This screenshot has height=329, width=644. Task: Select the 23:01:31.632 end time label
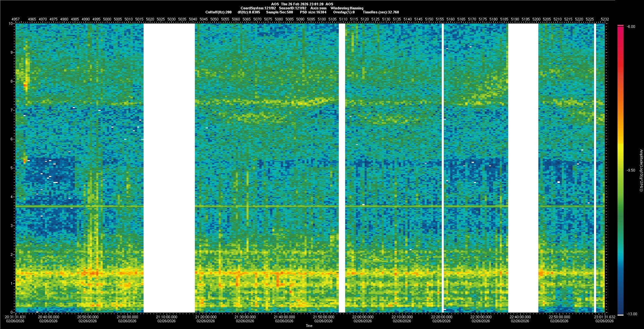tap(604, 317)
